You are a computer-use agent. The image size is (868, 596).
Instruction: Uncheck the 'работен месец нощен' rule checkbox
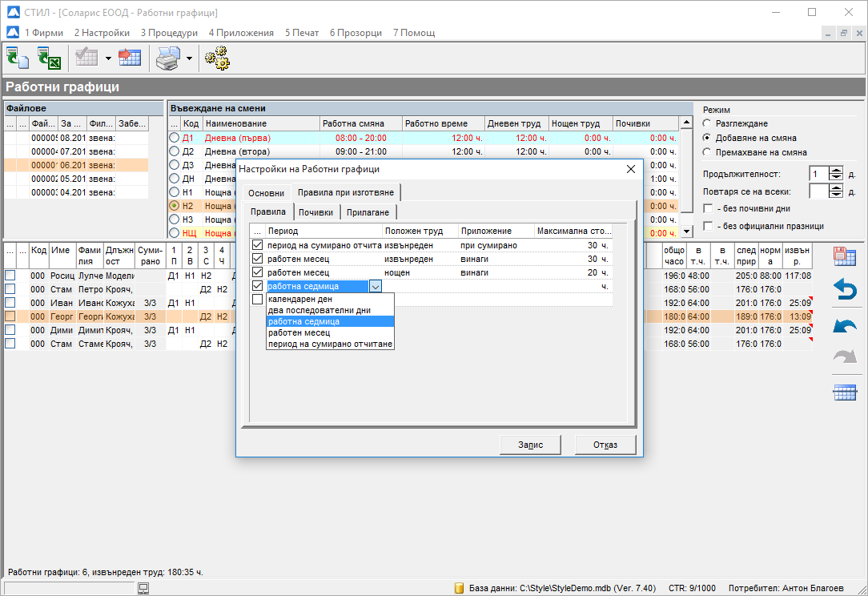click(x=257, y=272)
